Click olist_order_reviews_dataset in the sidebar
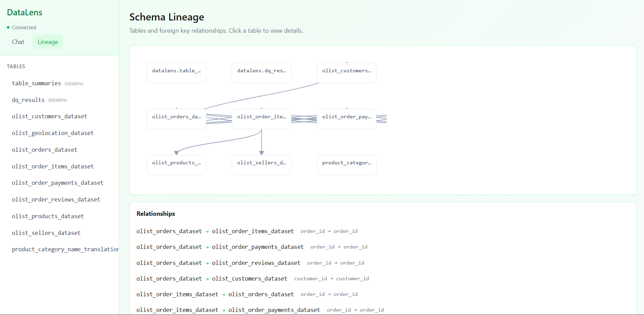The height and width of the screenshot is (315, 644). (x=56, y=199)
